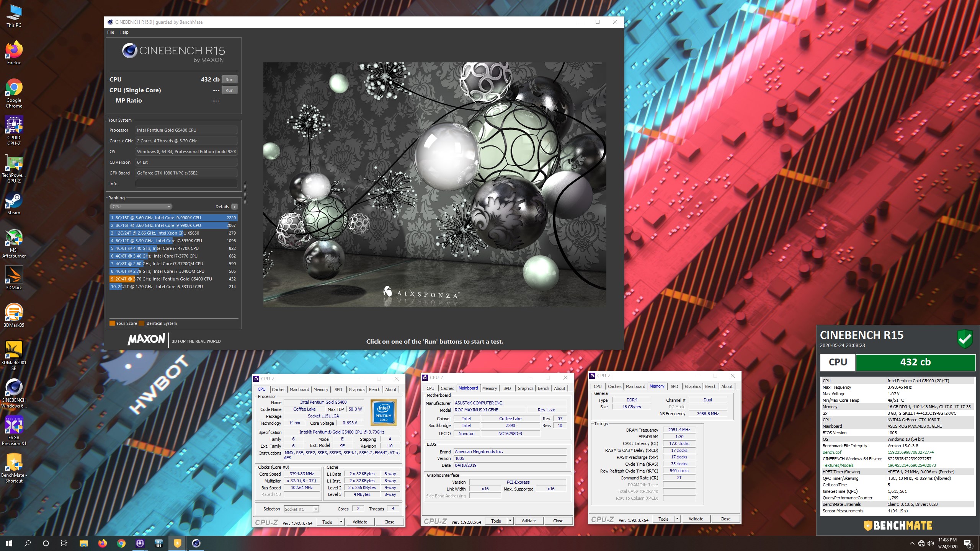Click the Info input field

pyautogui.click(x=186, y=184)
